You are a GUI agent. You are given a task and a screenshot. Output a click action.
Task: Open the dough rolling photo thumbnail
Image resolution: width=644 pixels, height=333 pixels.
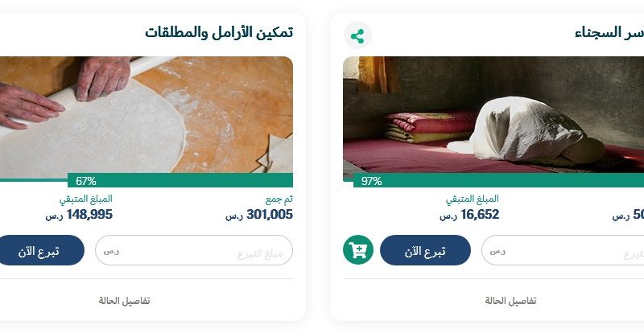tap(147, 114)
